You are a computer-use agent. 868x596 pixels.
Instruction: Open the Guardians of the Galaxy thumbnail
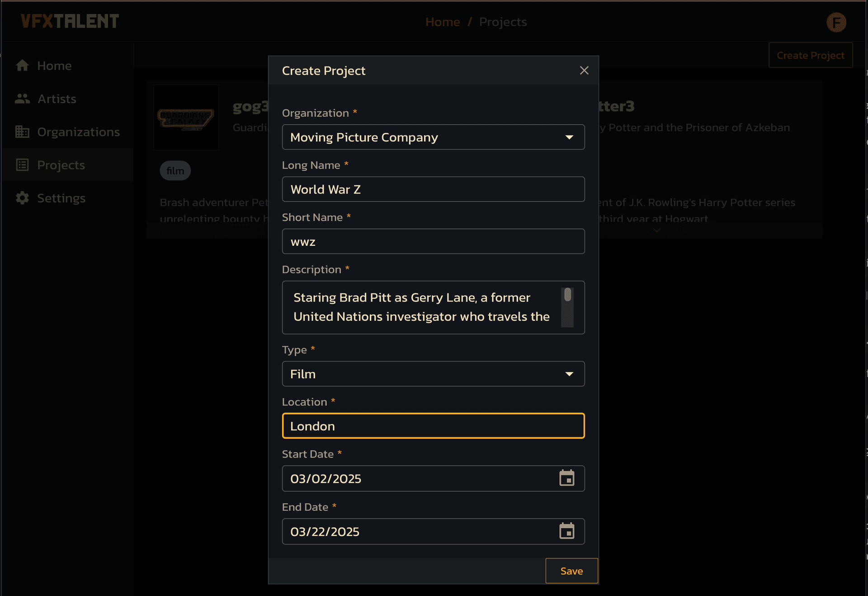(x=186, y=117)
